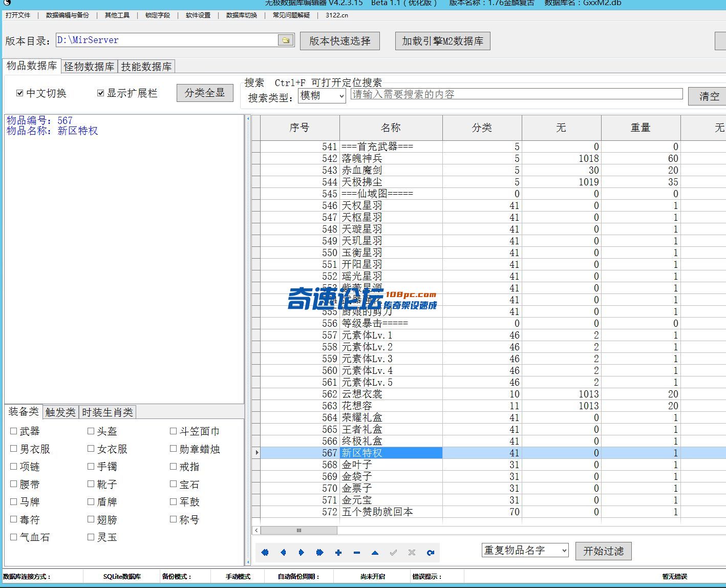The image size is (726, 588).
Task: Check the 勋章蜡烛 category box
Action: click(173, 449)
